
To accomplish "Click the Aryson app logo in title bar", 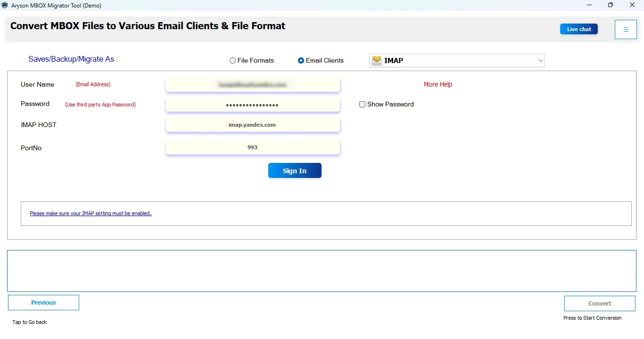I will pos(5,6).
